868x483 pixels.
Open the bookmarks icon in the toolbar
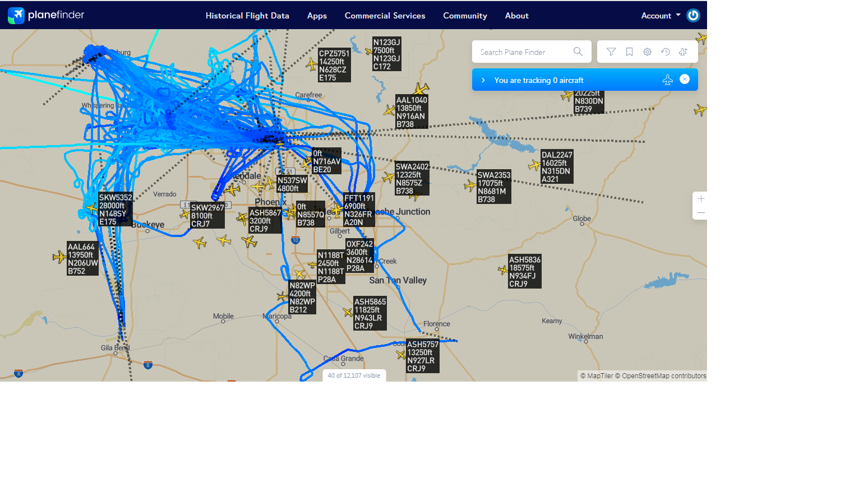pyautogui.click(x=629, y=52)
